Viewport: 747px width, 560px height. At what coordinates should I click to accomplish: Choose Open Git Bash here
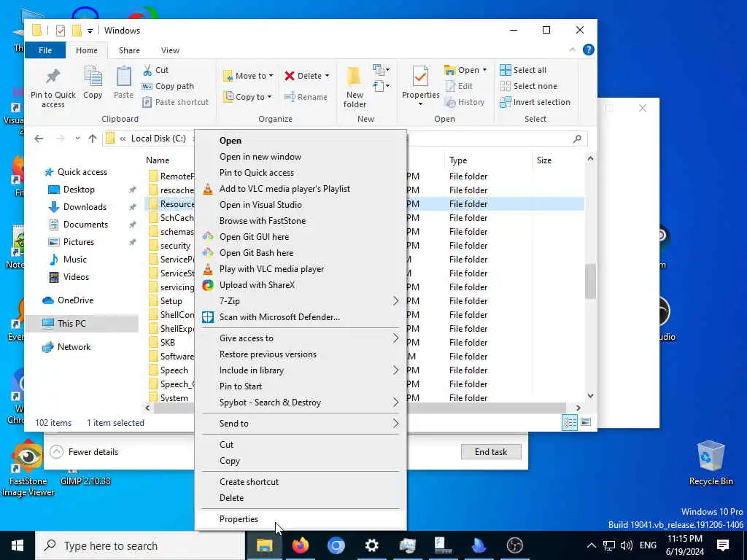[x=300, y=253]
